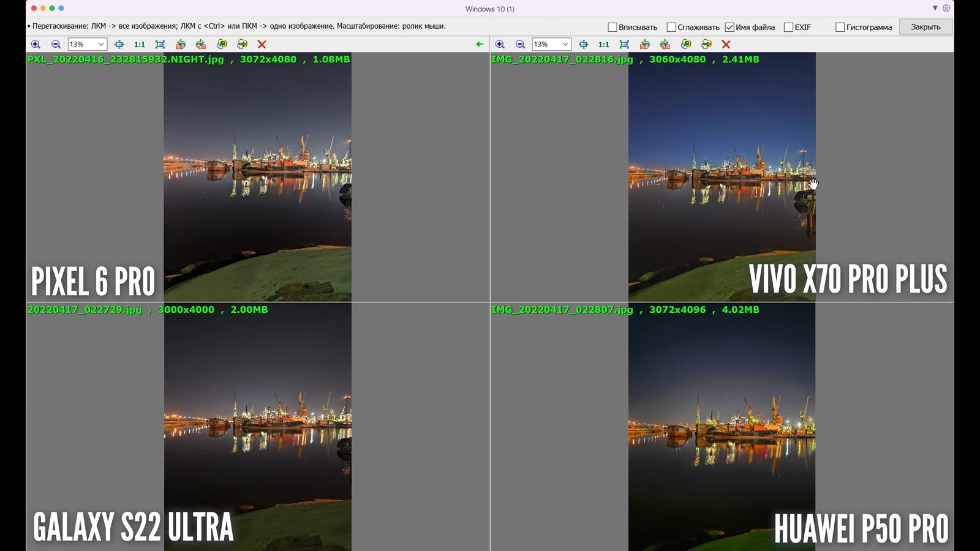
Task: Set 1:1 scale in right toolbar
Action: click(x=604, y=44)
